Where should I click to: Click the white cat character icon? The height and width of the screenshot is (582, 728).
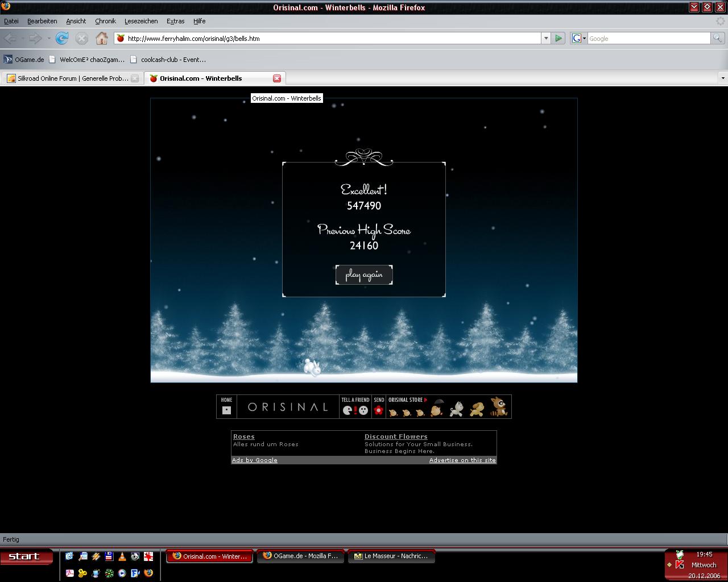click(x=457, y=409)
